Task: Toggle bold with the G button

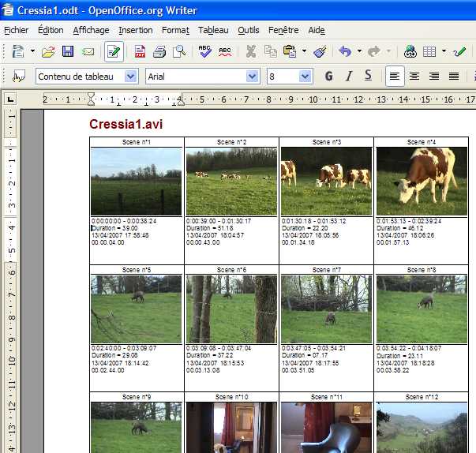Action: click(x=328, y=76)
